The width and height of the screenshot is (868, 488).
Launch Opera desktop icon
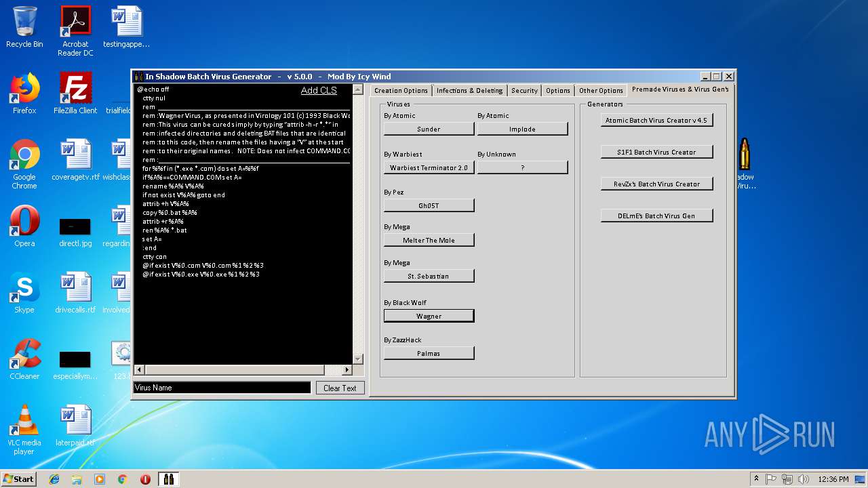click(24, 226)
